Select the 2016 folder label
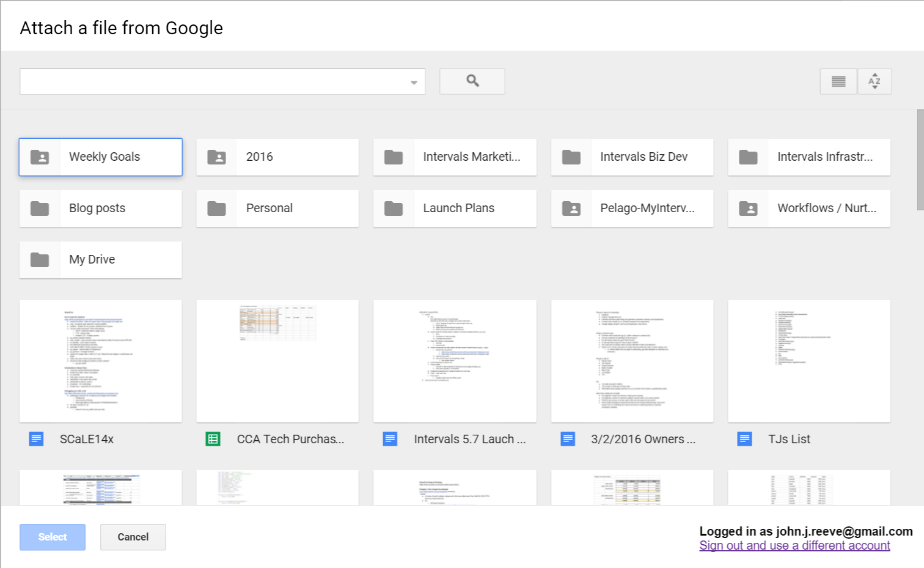Viewport: 924px width, 568px height. [260, 157]
